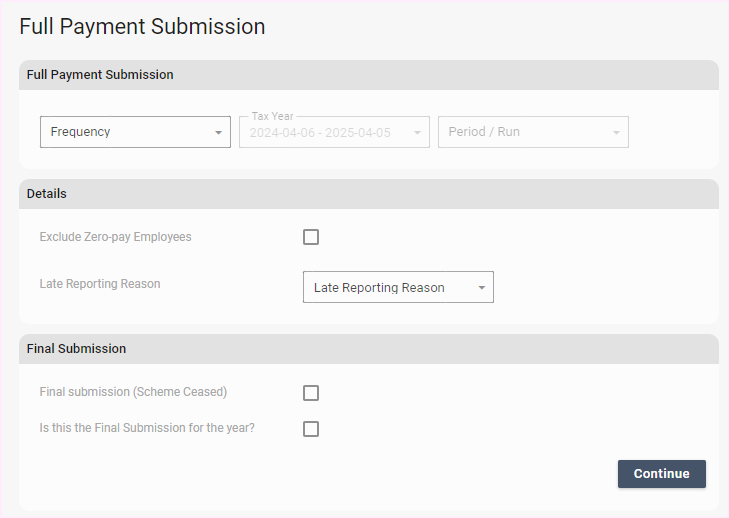Click the left-side Late Reporting Reason label
Viewport: 729px width, 518px height.
pos(100,284)
